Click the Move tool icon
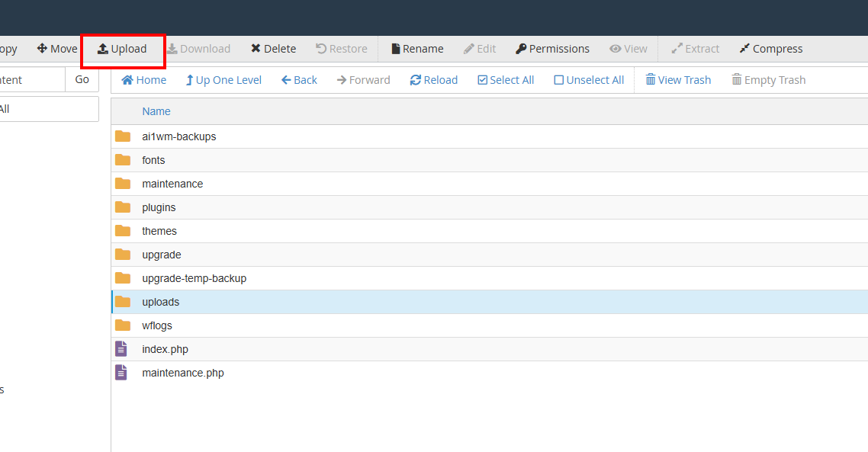 click(42, 49)
